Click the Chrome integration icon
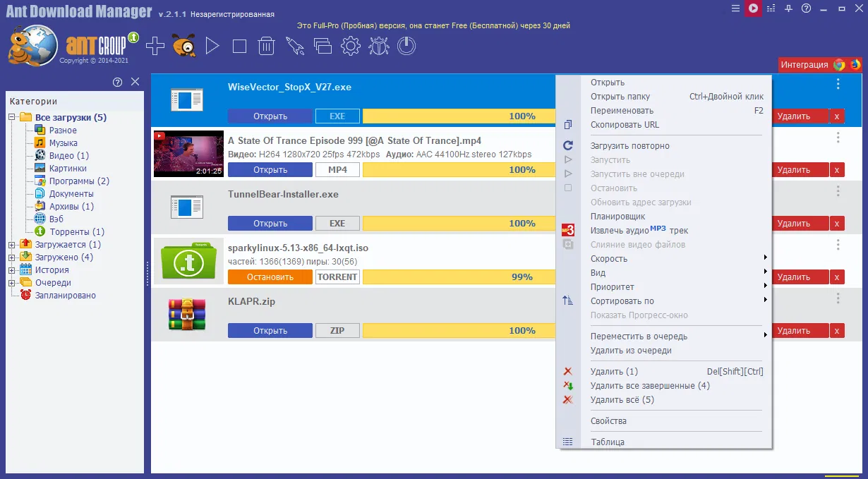This screenshot has width=868, height=479. 839,64
